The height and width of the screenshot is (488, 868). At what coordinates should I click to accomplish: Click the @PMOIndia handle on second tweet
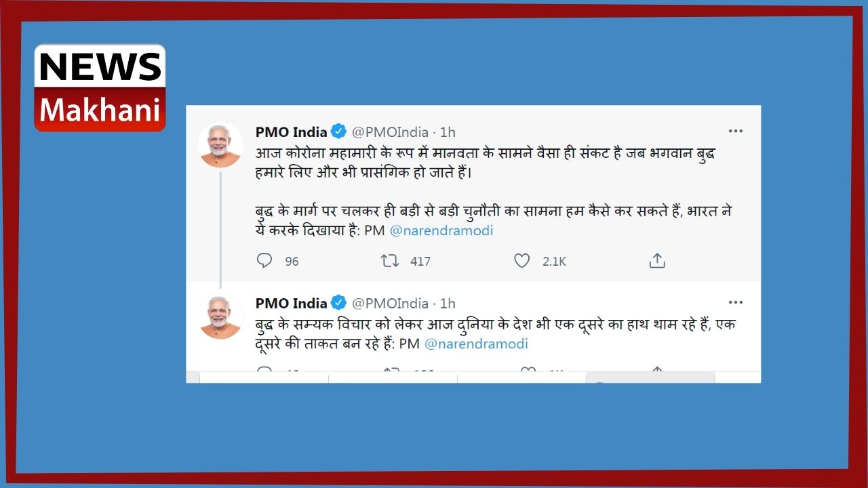coord(391,303)
